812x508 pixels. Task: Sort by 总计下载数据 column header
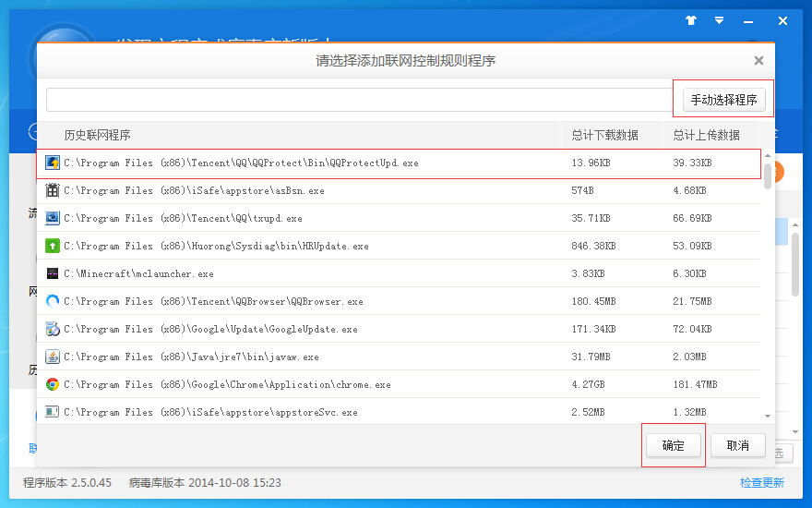click(604, 135)
